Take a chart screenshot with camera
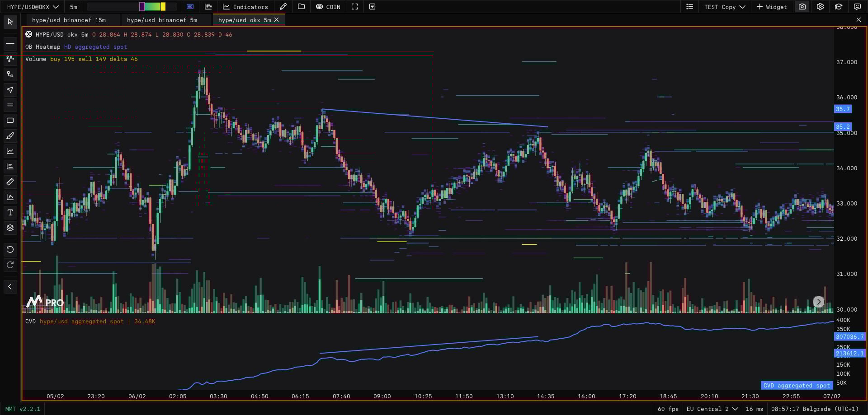Viewport: 868px width, 415px height. coord(802,7)
